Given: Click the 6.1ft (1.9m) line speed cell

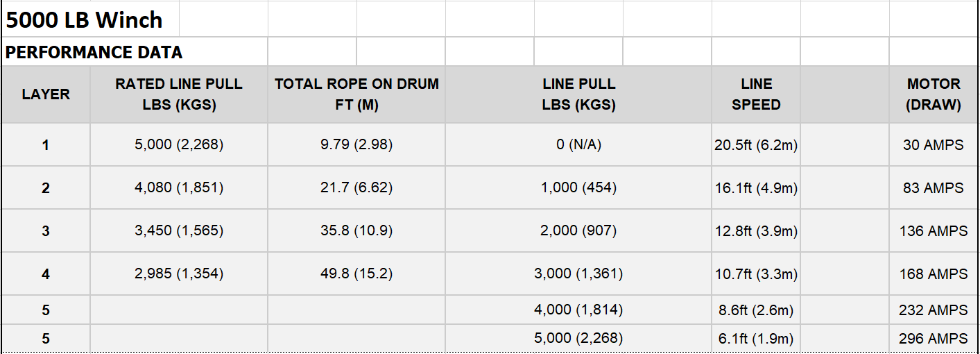Looking at the screenshot, I should click(x=756, y=339).
